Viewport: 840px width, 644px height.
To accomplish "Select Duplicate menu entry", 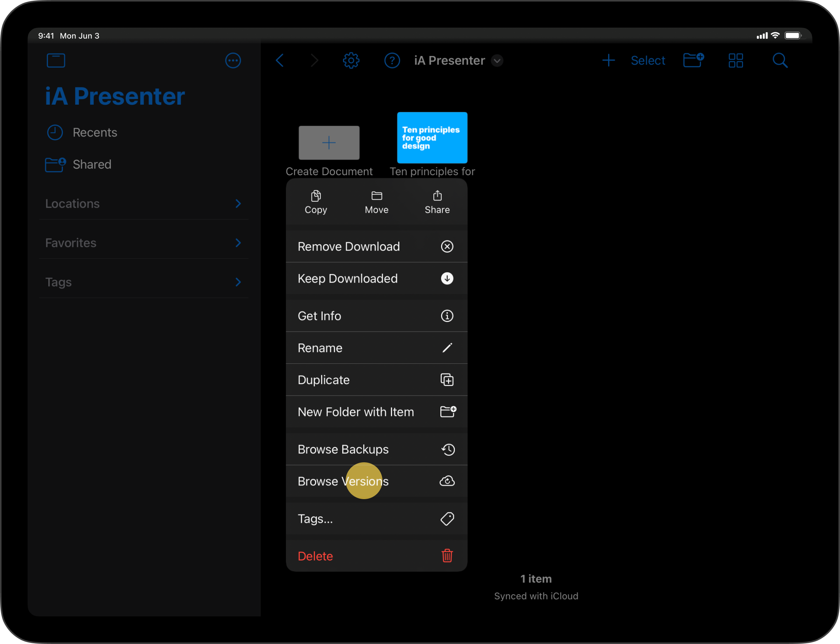I will pos(377,380).
